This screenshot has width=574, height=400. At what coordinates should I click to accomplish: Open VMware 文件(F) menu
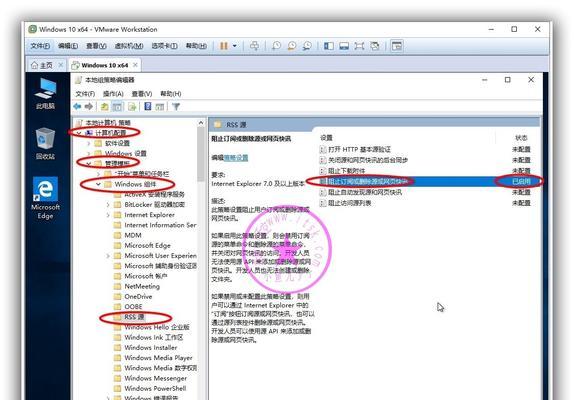tap(40, 46)
